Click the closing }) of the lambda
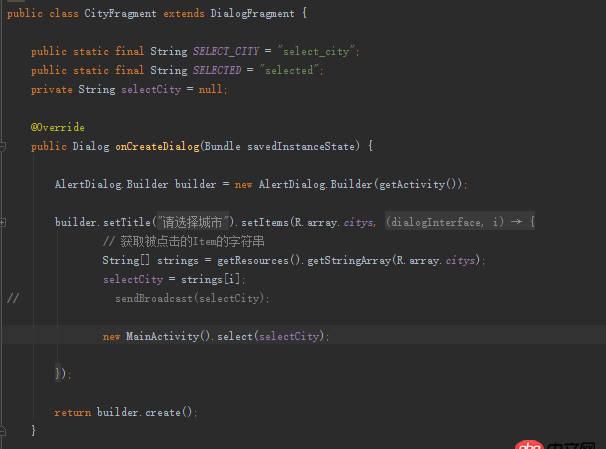This screenshot has height=449, width=606. click(x=62, y=374)
